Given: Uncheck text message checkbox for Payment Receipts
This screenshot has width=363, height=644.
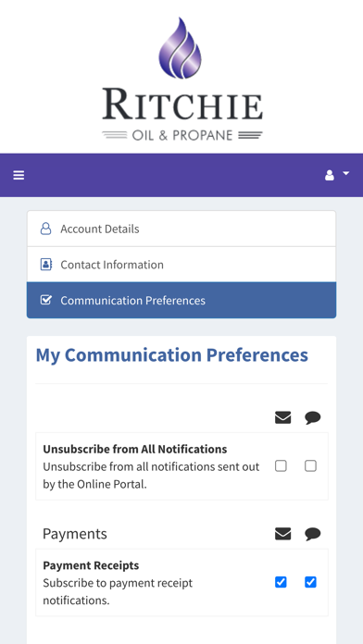Looking at the screenshot, I should coord(310,582).
